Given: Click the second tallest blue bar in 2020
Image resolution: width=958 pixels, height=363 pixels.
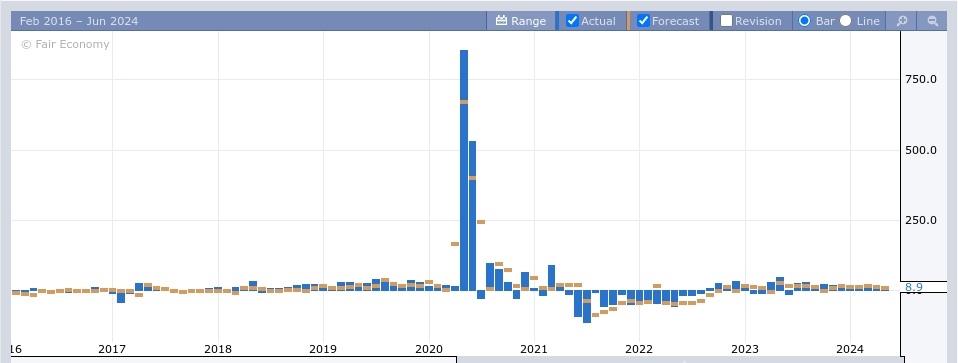Looking at the screenshot, I should click(472, 216).
